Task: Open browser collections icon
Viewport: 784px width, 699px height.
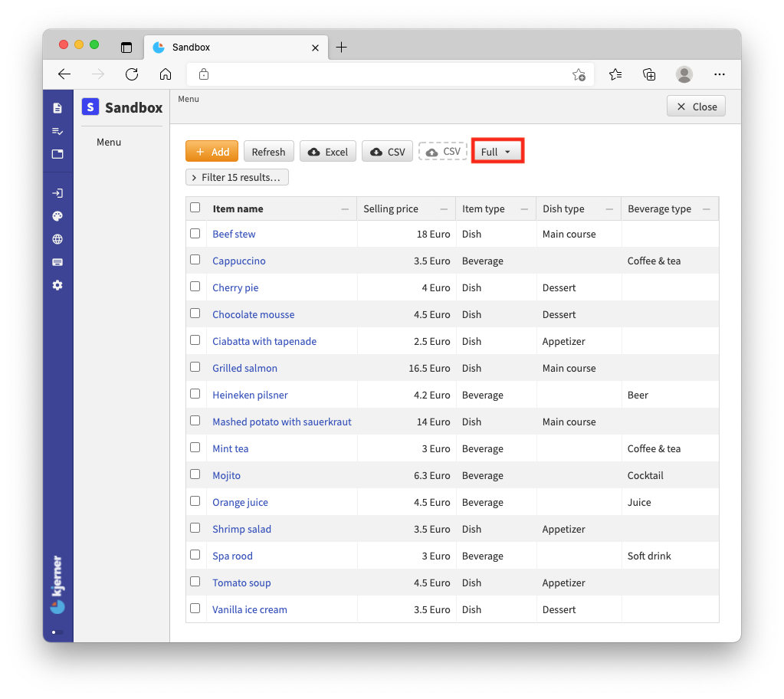Action: tap(649, 74)
